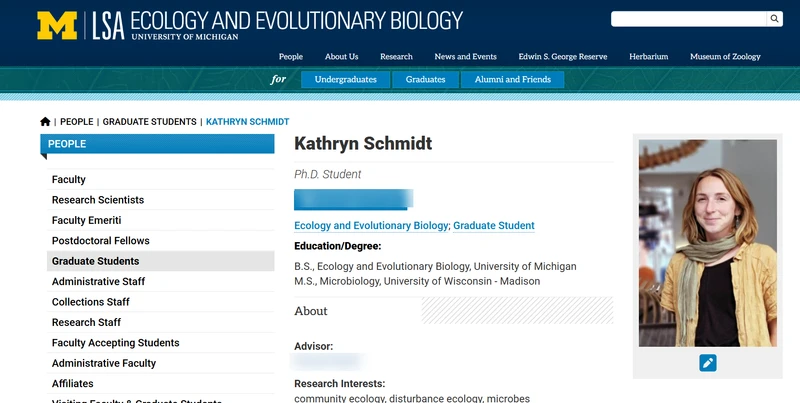Go to Edwin S. George Reserve

click(563, 57)
